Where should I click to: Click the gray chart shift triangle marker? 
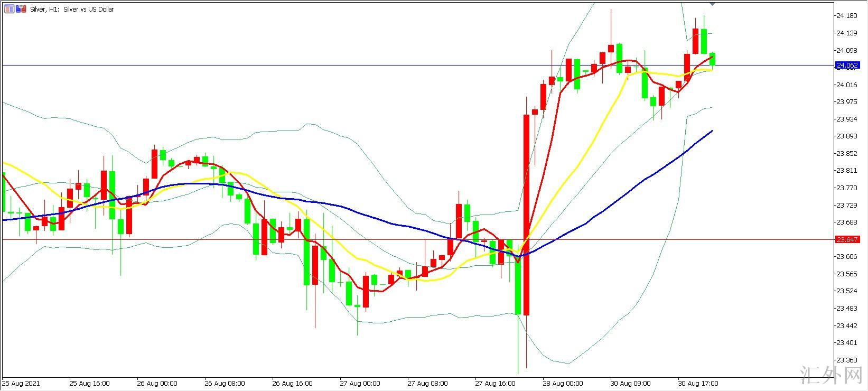(x=712, y=4)
